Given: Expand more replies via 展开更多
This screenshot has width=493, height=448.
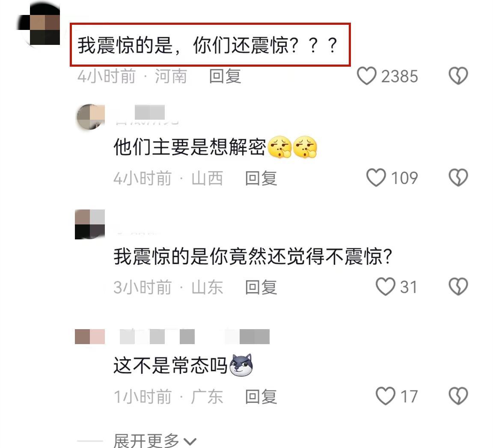Looking at the screenshot, I should coord(154,441).
